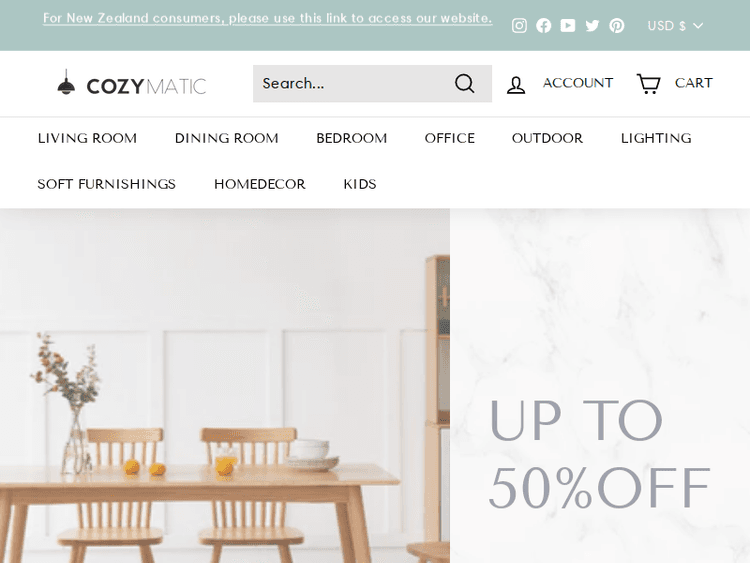Open the Dining Room menu
Screen dimensions: 750x563
227,138
